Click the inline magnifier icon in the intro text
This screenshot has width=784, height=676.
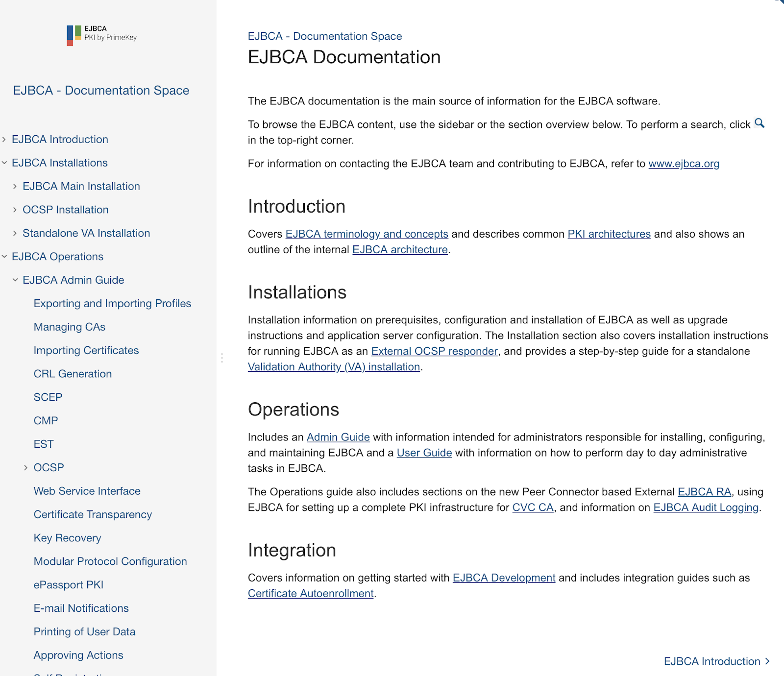pos(759,124)
